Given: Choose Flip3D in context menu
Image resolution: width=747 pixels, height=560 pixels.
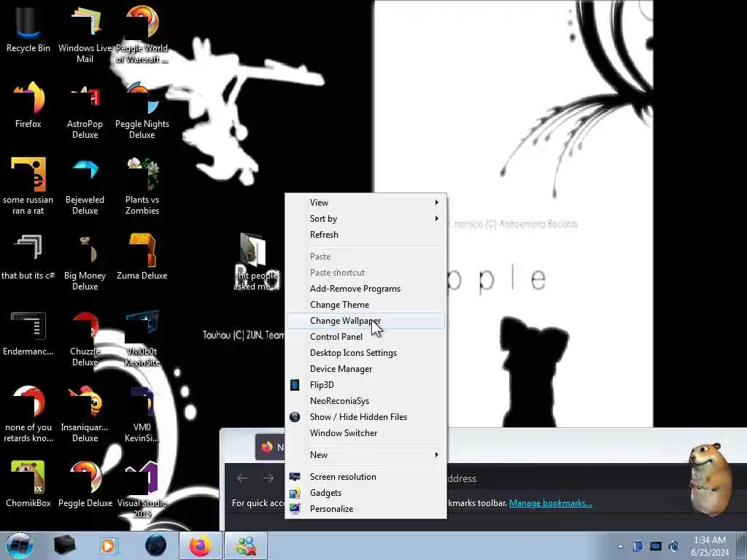Looking at the screenshot, I should coord(366,385).
